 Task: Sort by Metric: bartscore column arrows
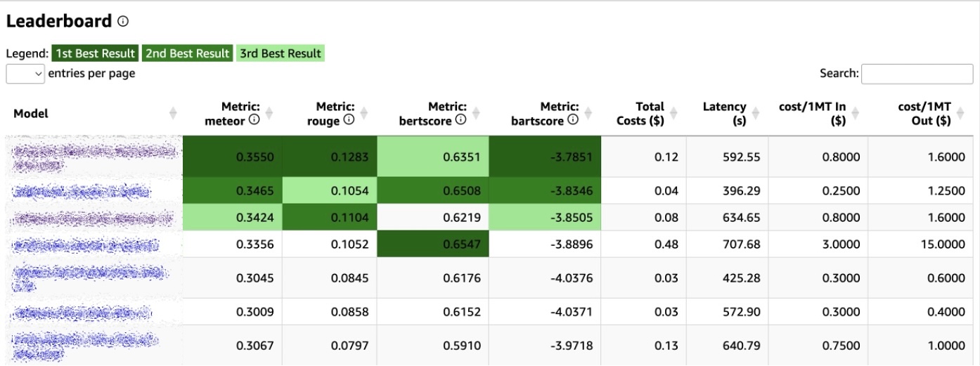588,113
